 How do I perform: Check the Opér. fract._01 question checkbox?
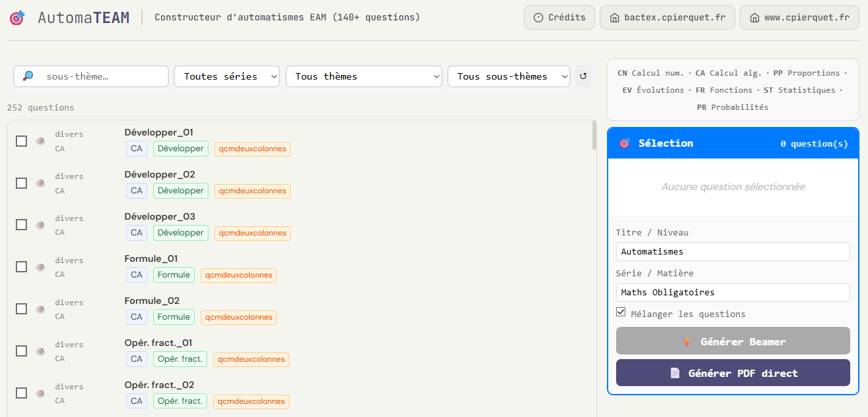tap(22, 351)
